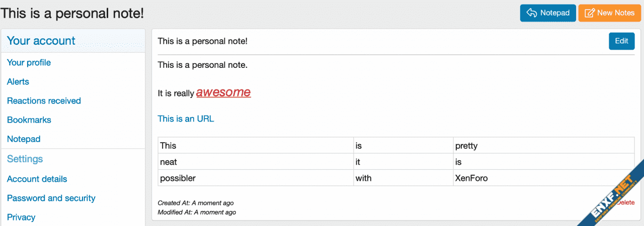
Task: Select Bookmarks in the account menu
Action: (x=29, y=120)
